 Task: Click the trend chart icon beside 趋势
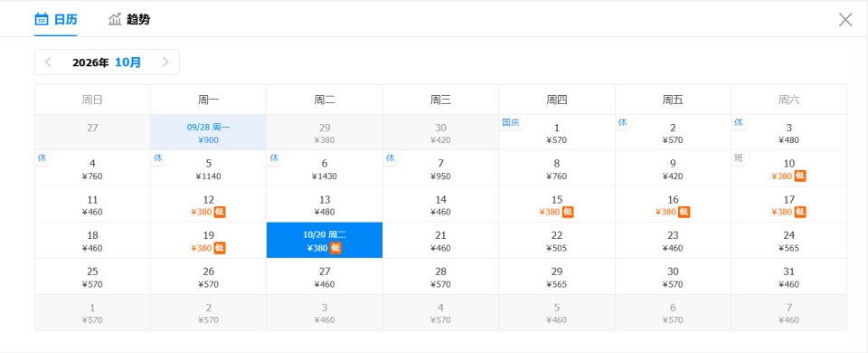tap(115, 19)
